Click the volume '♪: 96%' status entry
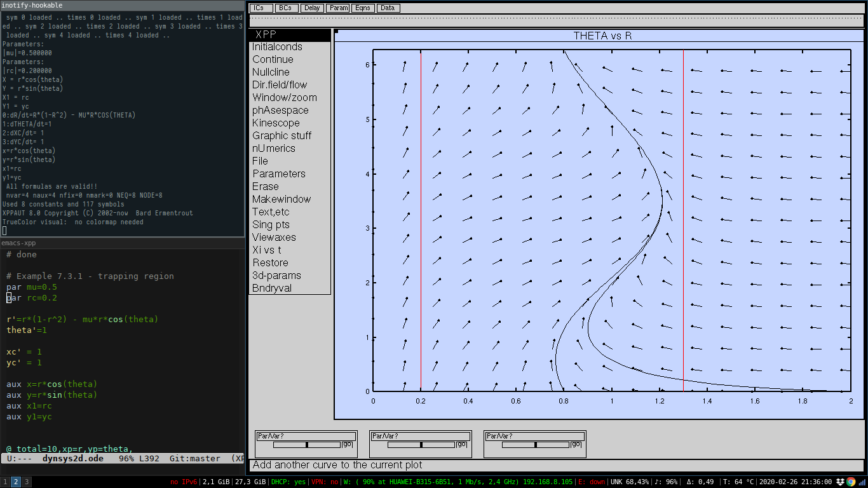Screen dimensions: 868x488 coord(666,482)
